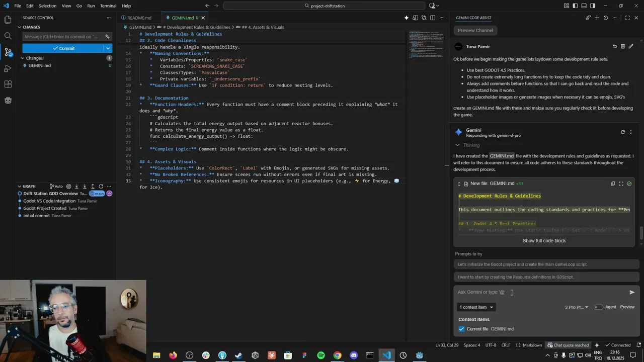Split the editor right
This screenshot has width=644, height=362.
[432, 18]
